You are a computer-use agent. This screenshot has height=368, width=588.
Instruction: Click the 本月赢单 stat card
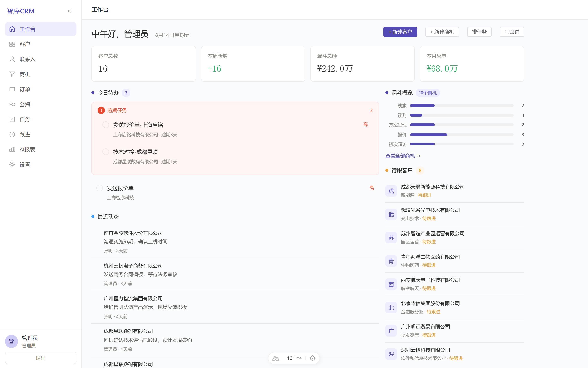472,64
